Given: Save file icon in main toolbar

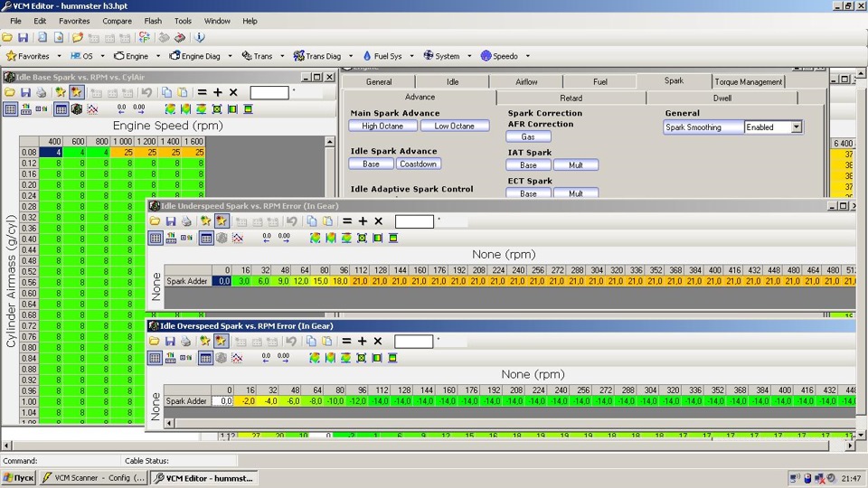Looking at the screenshot, I should [x=23, y=38].
